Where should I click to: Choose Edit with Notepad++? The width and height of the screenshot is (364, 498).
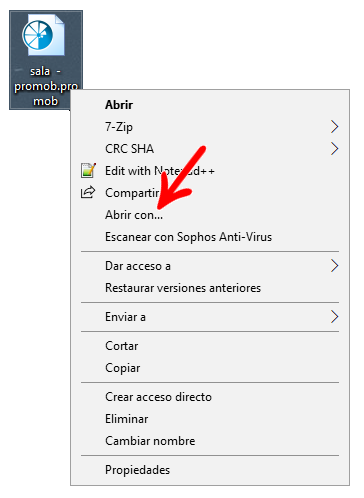point(210,171)
